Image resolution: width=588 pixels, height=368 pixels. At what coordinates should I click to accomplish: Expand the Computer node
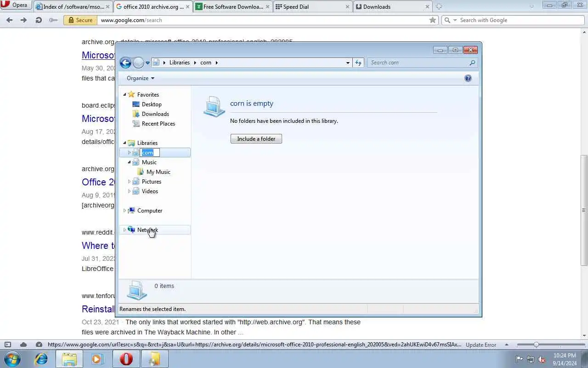124,211
